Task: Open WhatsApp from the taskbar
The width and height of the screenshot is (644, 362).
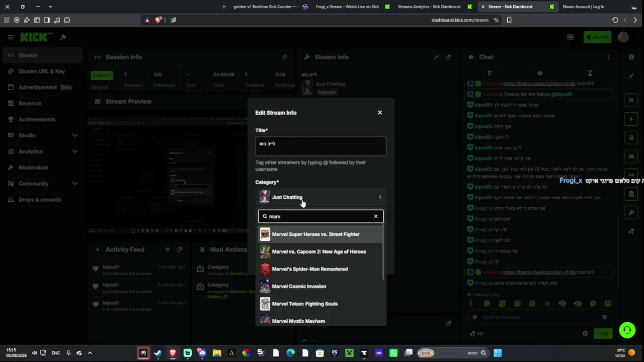Action: click(393, 353)
